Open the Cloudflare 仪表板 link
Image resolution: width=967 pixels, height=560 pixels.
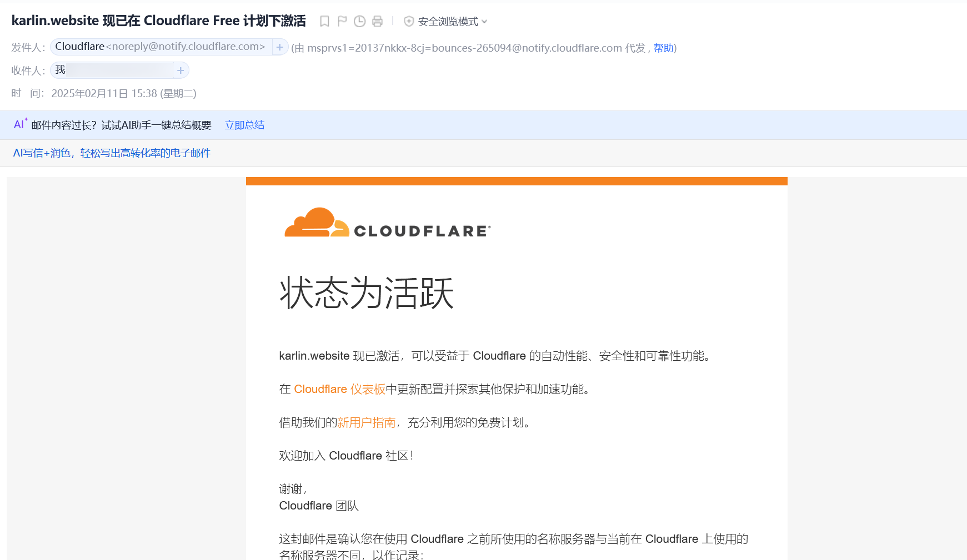[339, 389]
